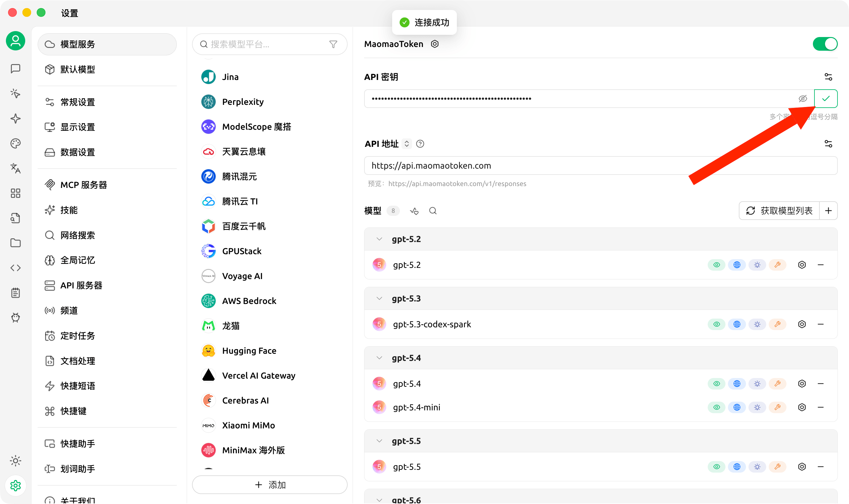The width and height of the screenshot is (849, 504).
Task: Run model health check icon
Action: (x=414, y=211)
